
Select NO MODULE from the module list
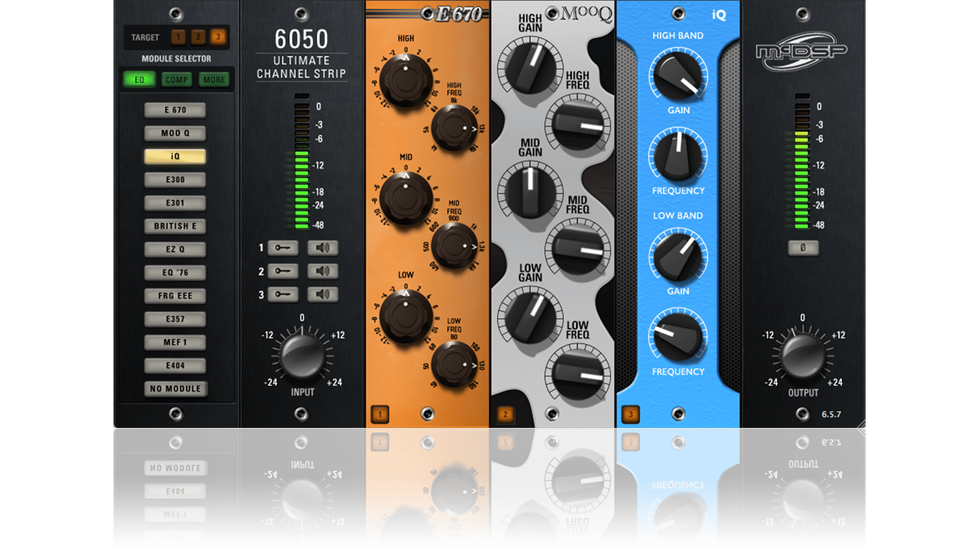176,388
